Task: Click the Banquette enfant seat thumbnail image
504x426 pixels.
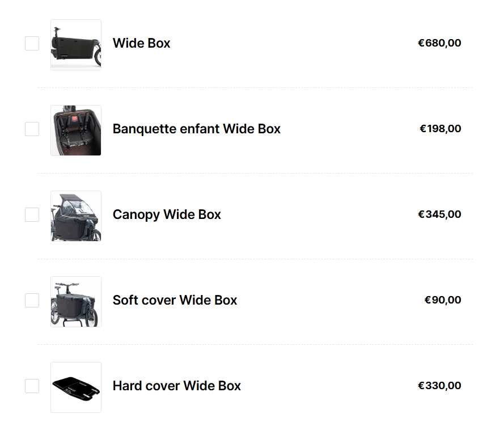Action: click(76, 130)
